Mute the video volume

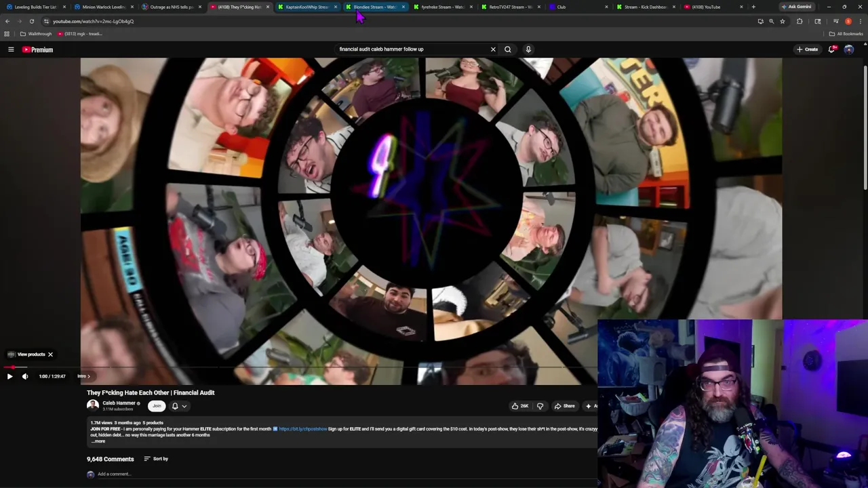coord(25,376)
